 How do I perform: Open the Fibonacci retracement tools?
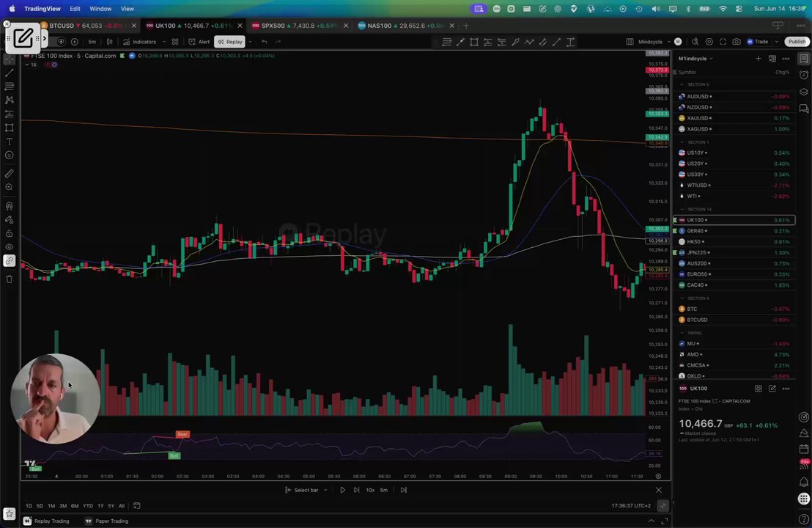click(x=10, y=87)
